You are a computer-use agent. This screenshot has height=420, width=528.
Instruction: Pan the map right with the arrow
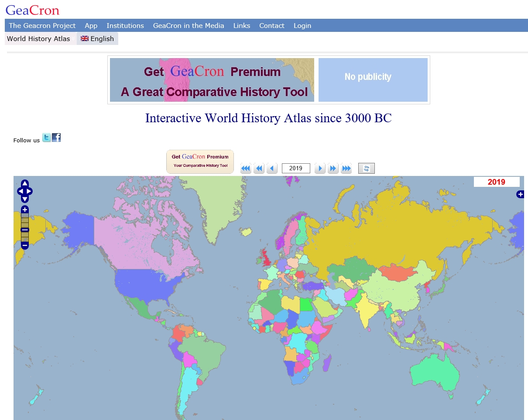pos(29,191)
